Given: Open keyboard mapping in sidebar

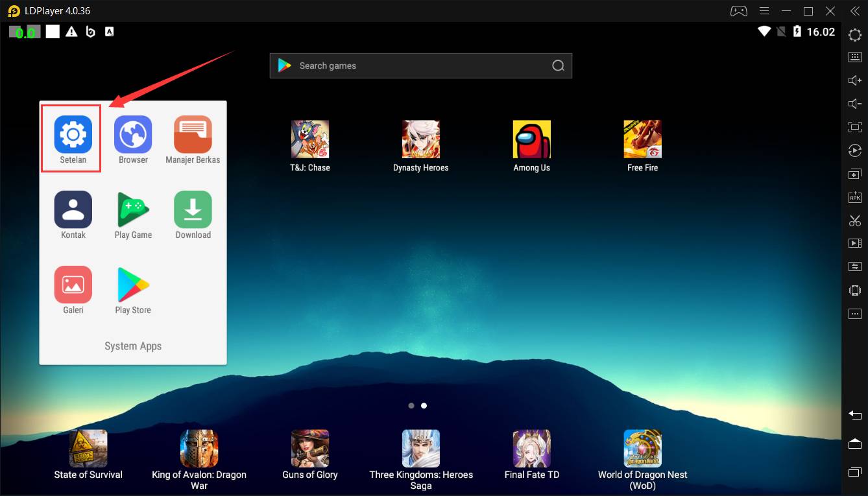Looking at the screenshot, I should pyautogui.click(x=855, y=57).
